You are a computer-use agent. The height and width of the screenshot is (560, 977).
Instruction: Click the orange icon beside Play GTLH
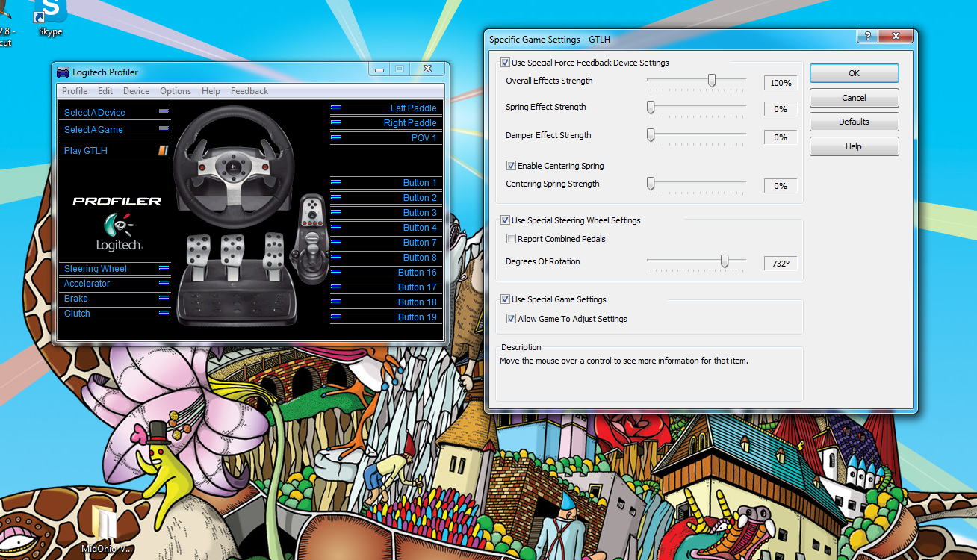[164, 151]
